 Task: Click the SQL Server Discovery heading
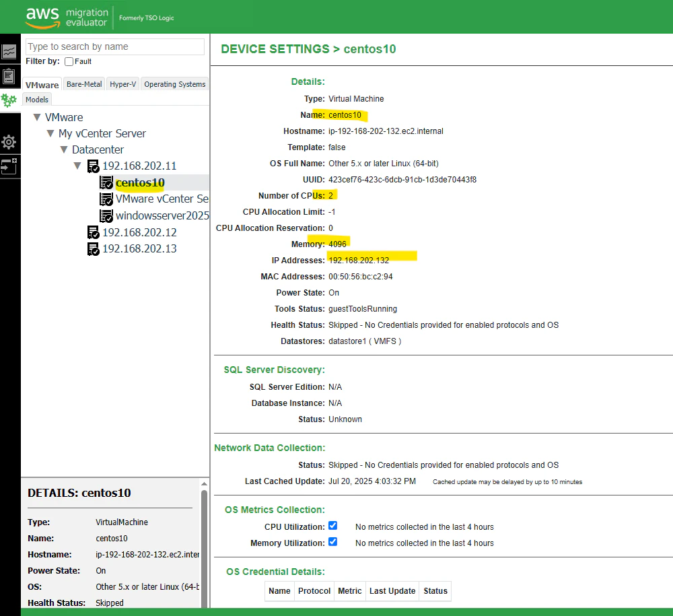click(275, 370)
